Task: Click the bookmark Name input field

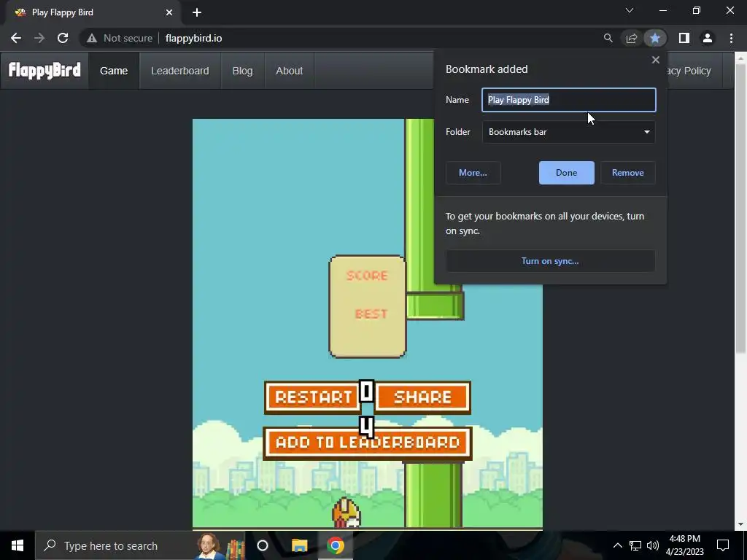Action: [569, 100]
